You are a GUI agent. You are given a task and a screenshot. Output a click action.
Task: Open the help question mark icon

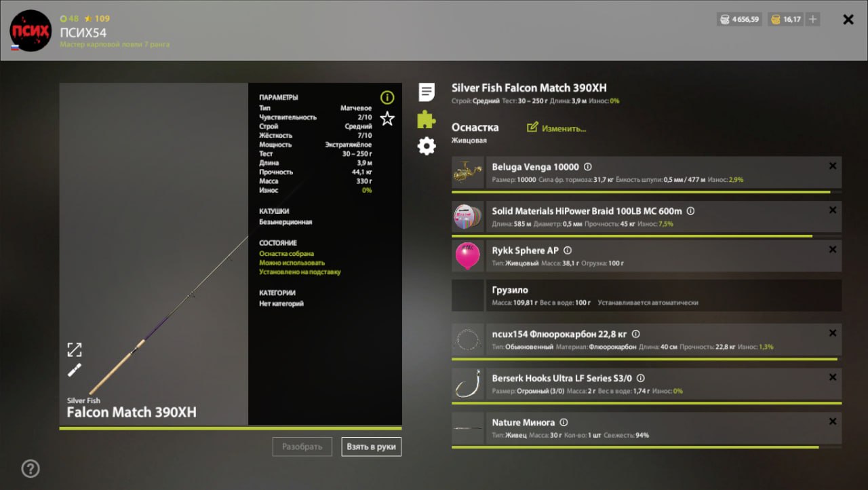[x=31, y=468]
